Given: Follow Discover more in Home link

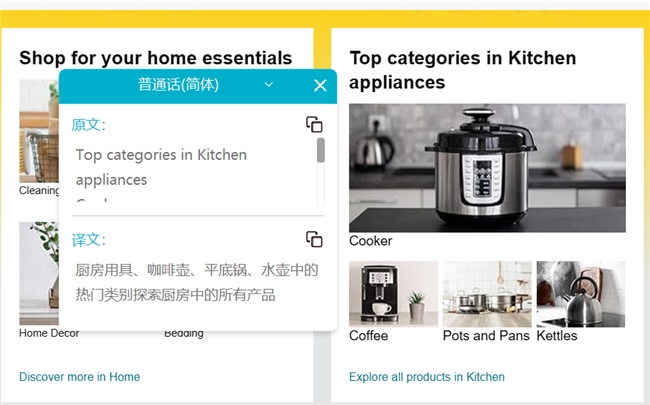Looking at the screenshot, I should click(80, 377).
